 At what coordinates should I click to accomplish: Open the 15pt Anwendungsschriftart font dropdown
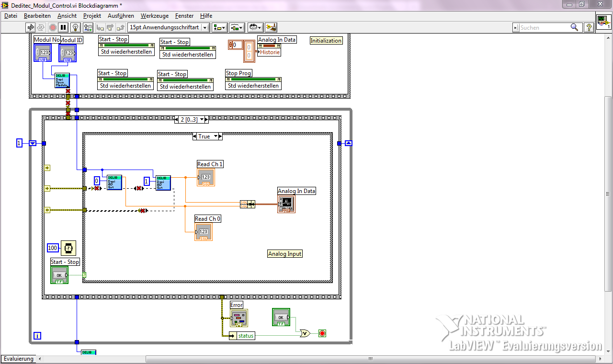pyautogui.click(x=205, y=27)
